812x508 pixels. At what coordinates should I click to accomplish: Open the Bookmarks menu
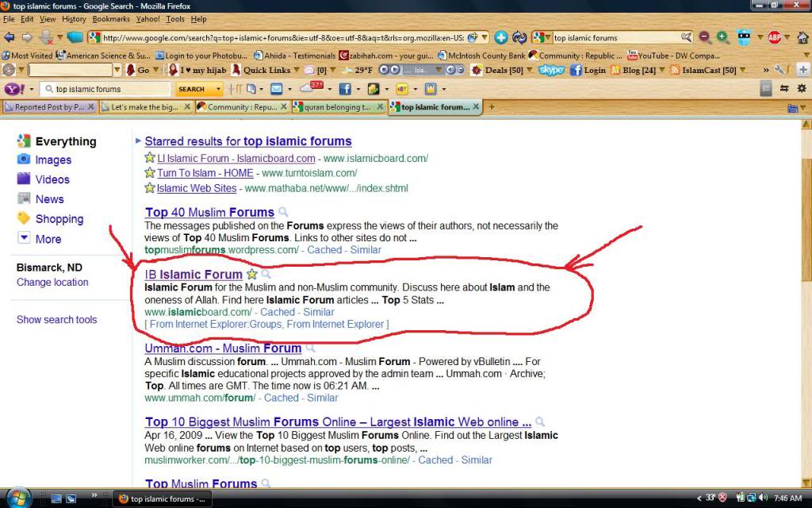tap(111, 19)
